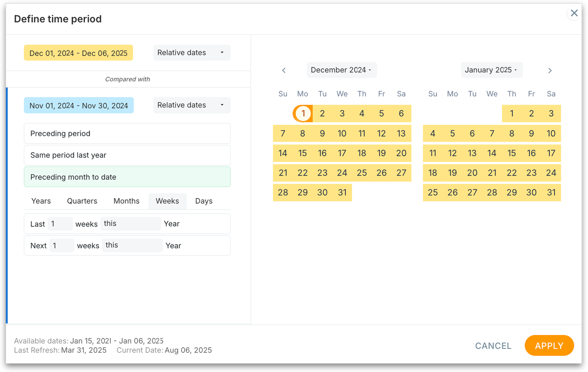Click the yellow Dec 01, 2024 date range chip
The height and width of the screenshot is (372, 588).
(x=78, y=53)
